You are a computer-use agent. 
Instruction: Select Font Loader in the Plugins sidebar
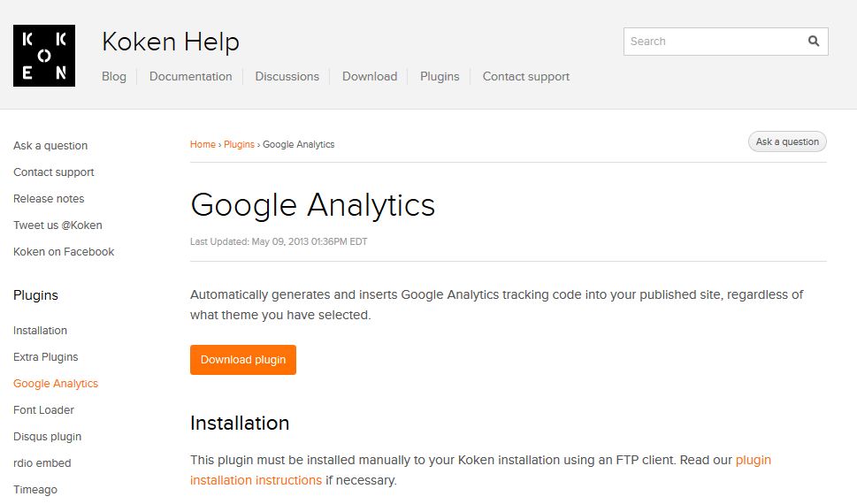tap(43, 410)
